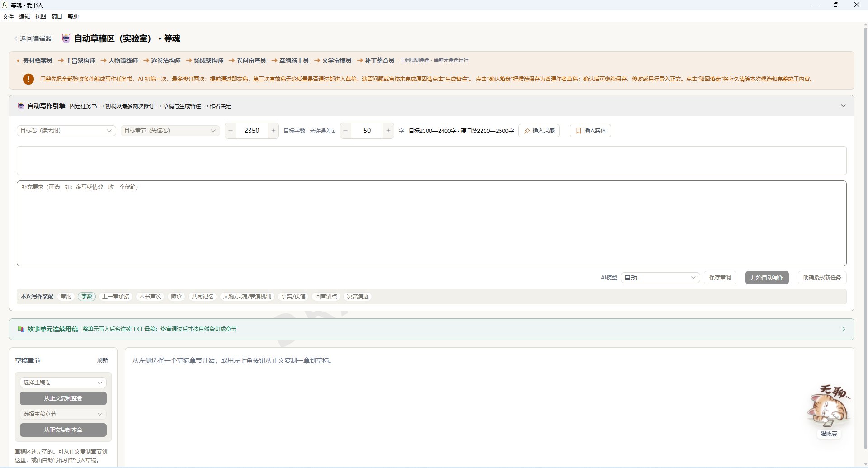
Task: Open the 视图 menu
Action: (x=41, y=17)
